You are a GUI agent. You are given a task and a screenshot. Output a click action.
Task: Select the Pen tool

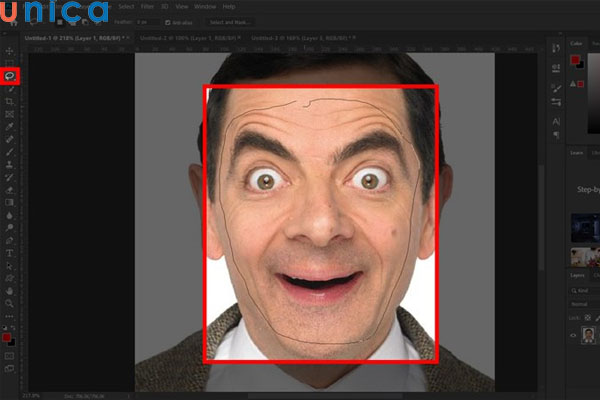pyautogui.click(x=11, y=240)
